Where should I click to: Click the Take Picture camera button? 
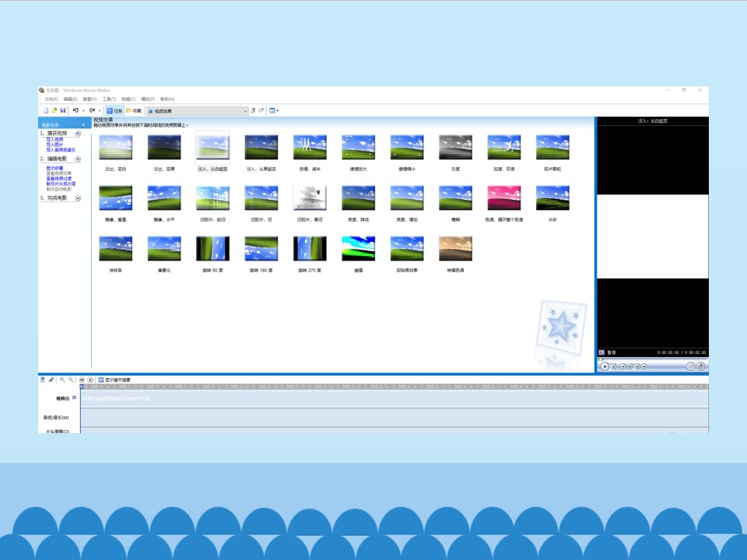[701, 366]
